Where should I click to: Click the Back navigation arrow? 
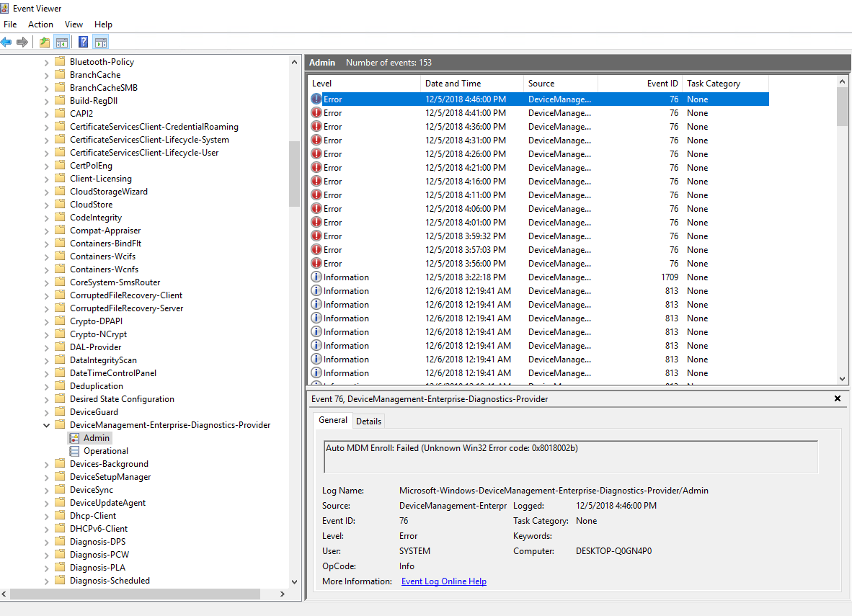pos(7,41)
